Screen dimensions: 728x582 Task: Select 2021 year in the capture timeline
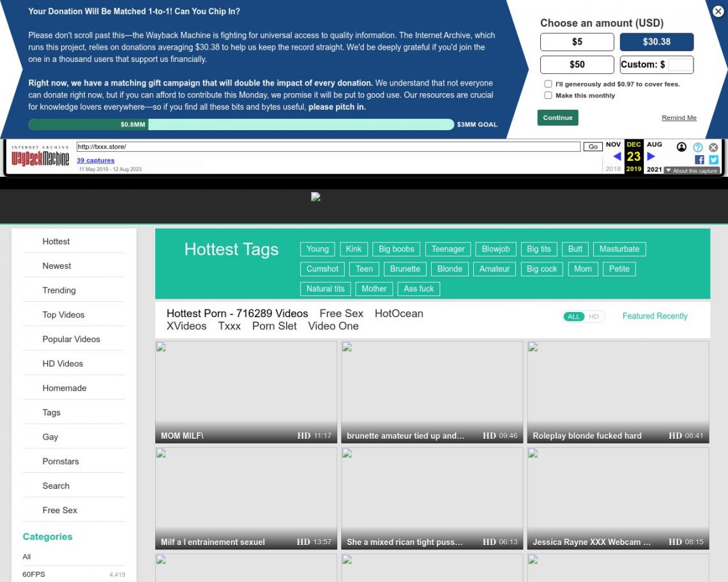tap(654, 169)
